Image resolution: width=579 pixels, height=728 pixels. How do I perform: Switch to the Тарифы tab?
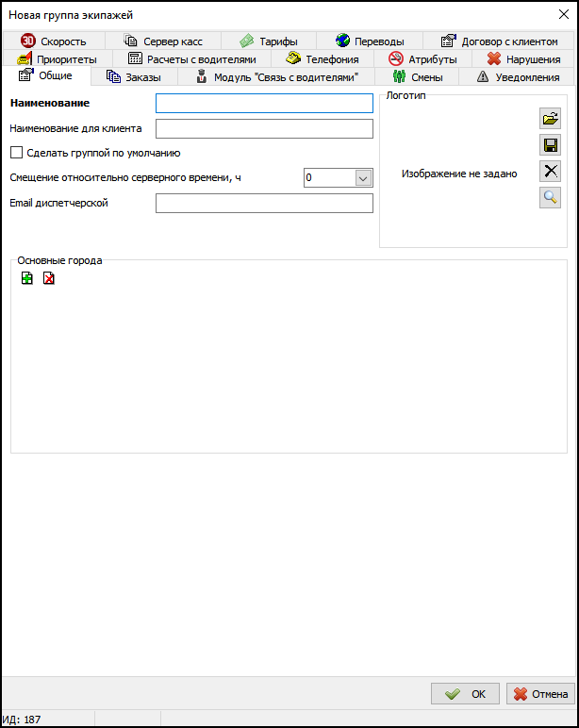click(269, 41)
